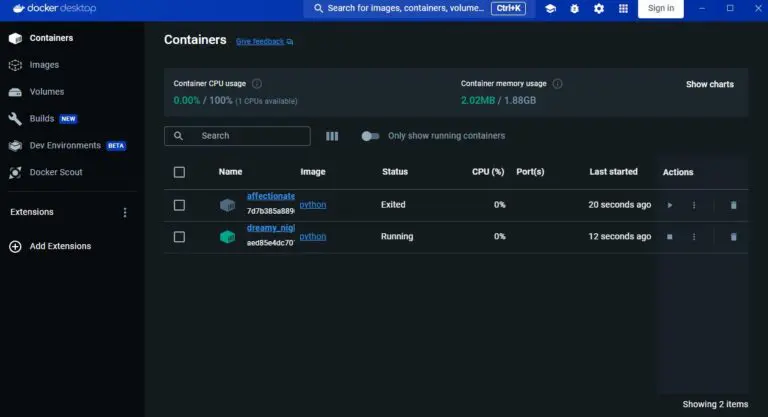Image resolution: width=768 pixels, height=417 pixels.
Task: Click the containers Search input field
Action: point(237,136)
